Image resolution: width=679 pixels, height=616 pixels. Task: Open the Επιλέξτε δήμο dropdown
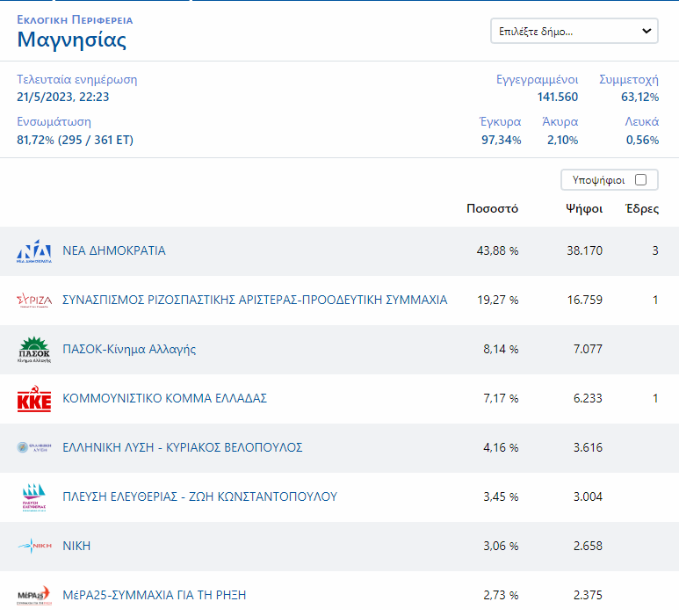[574, 31]
